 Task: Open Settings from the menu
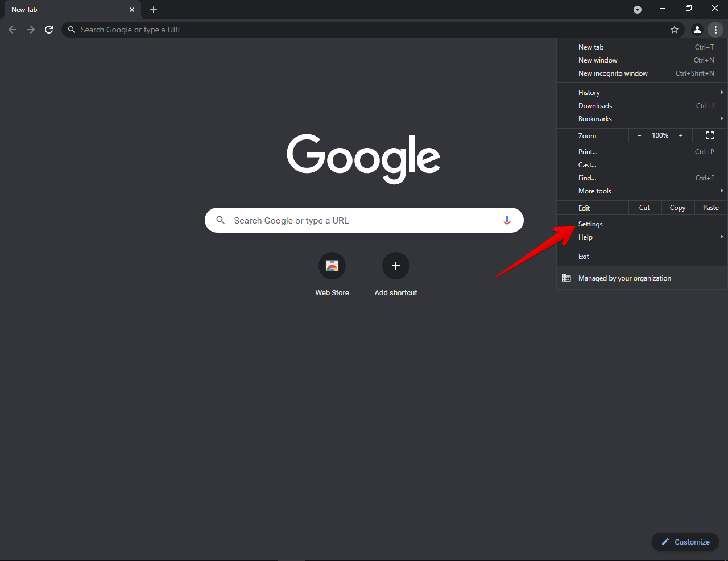[642, 224]
